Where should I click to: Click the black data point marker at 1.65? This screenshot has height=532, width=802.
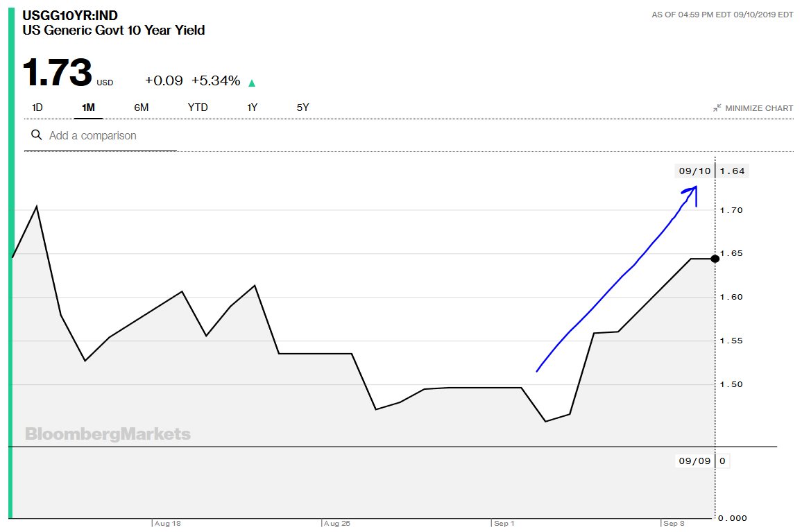point(715,259)
